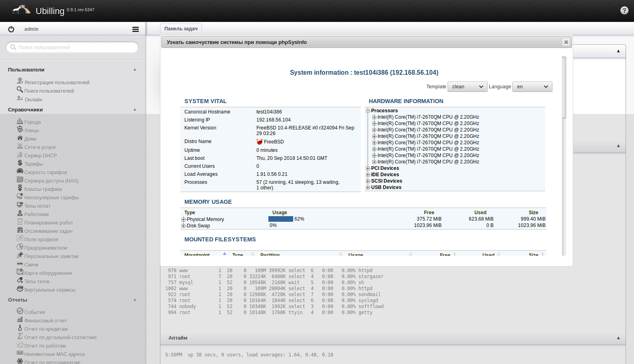634x364 pixels.
Task: Click the Онлайн users icon
Action: (20, 98)
